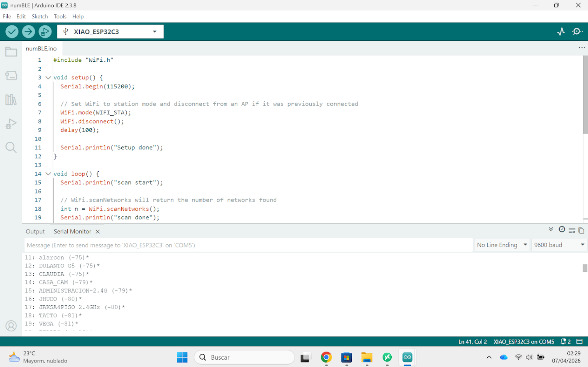Screen dimensions: 588x367
Task: Click the Arduino IDE taskbar icon
Action: (x=407, y=357)
